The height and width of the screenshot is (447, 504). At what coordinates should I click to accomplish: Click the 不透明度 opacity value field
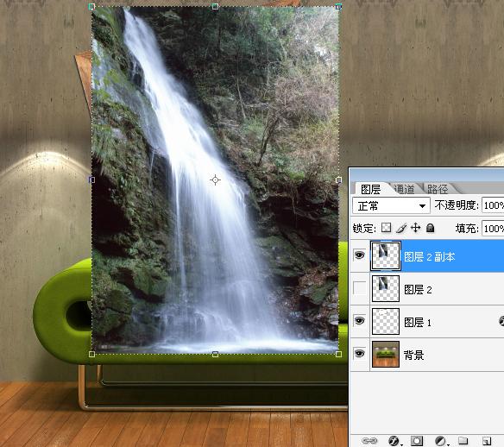click(x=493, y=205)
